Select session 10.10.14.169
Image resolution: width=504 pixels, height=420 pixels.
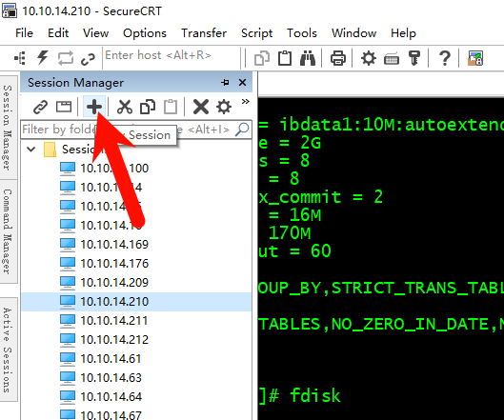pyautogui.click(x=114, y=245)
